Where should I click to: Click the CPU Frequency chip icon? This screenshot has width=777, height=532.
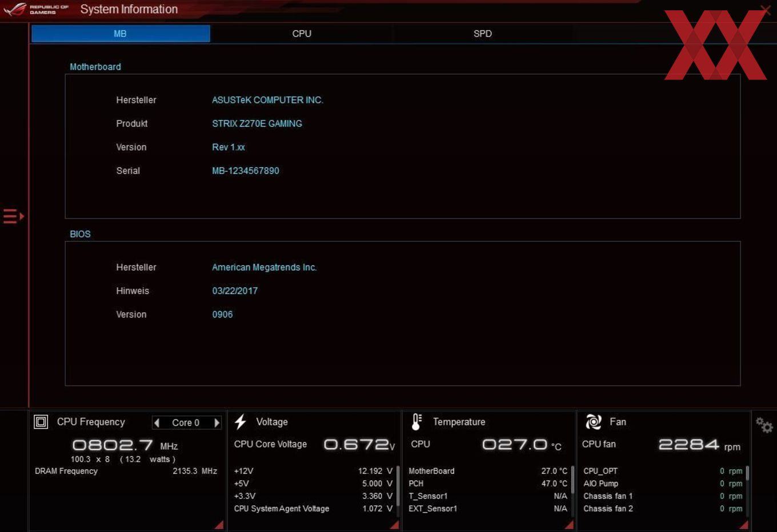coord(41,422)
